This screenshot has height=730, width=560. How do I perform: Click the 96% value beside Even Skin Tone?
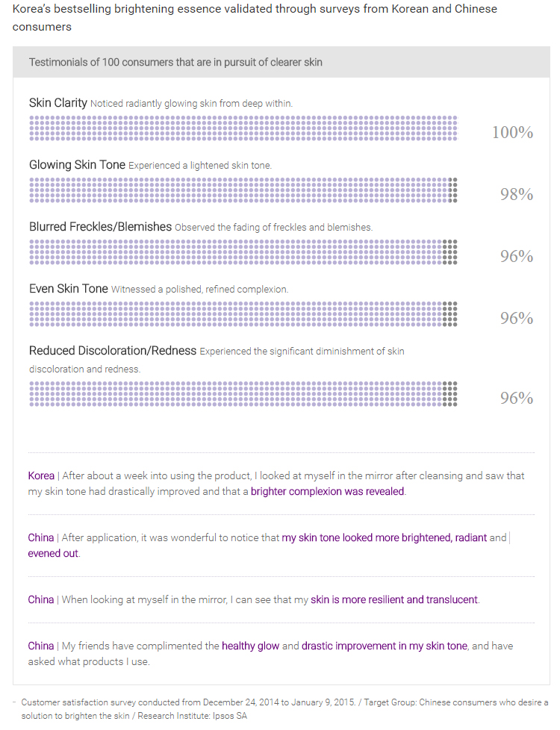point(517,319)
